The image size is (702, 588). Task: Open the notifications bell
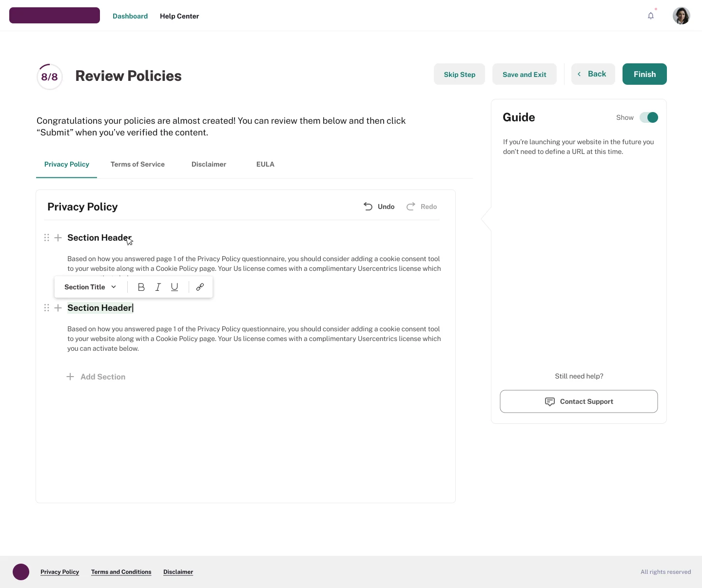tap(651, 16)
